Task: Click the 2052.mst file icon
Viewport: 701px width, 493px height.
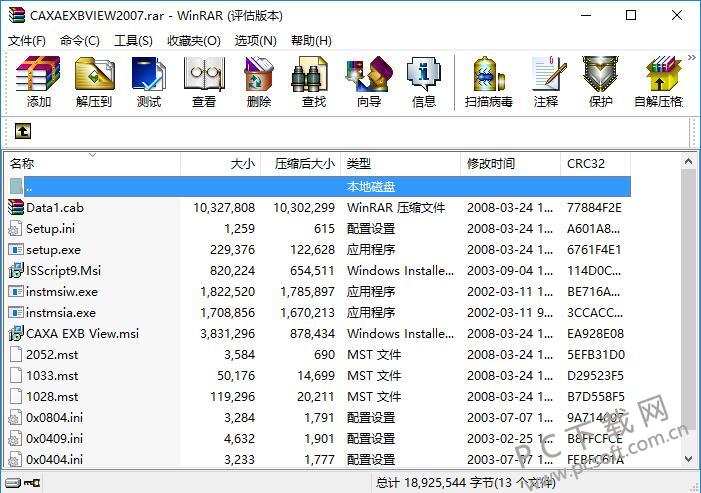Action: point(15,354)
